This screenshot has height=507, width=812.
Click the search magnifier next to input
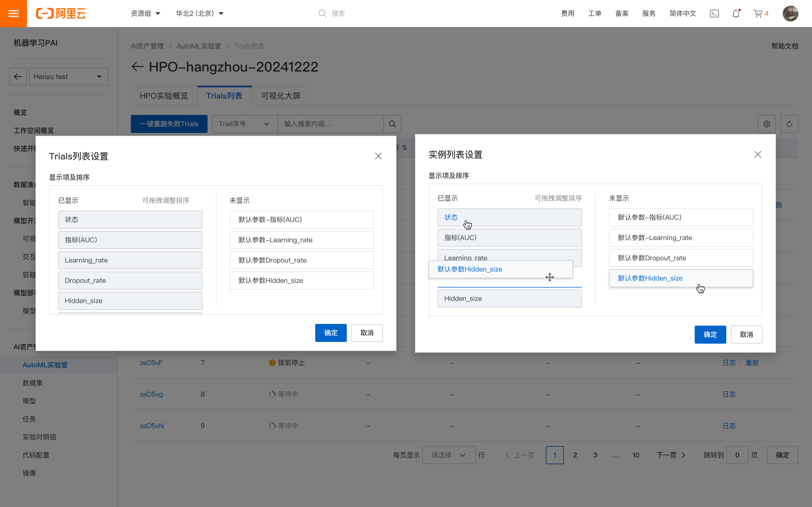point(392,124)
